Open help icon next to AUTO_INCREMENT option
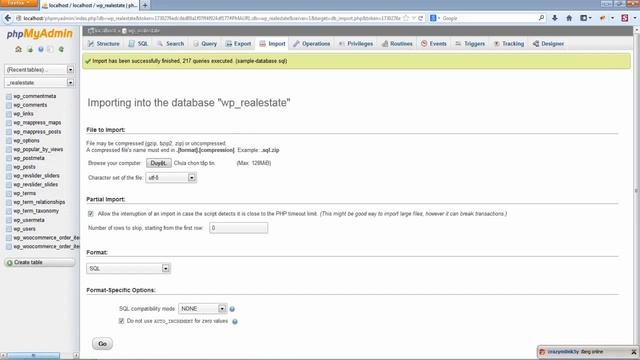This screenshot has height=360, width=640. 235,322
